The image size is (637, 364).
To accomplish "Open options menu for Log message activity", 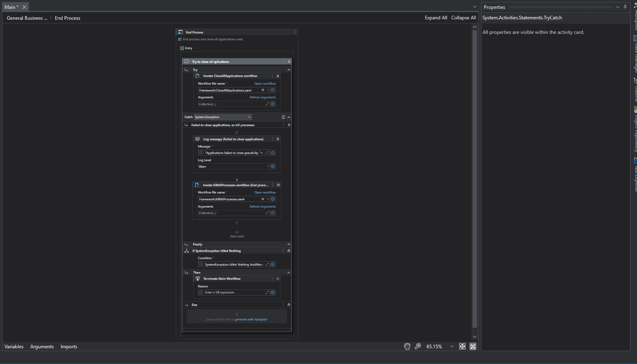I will [x=272, y=139].
